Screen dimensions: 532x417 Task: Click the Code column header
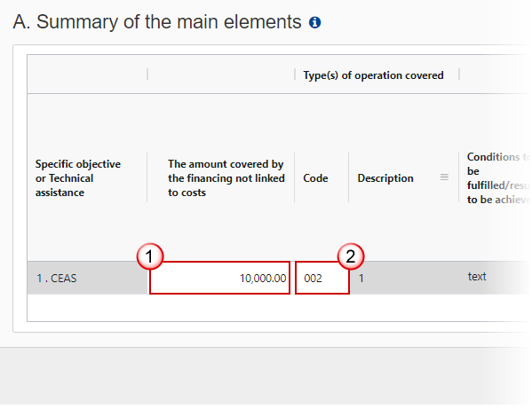coord(315,178)
